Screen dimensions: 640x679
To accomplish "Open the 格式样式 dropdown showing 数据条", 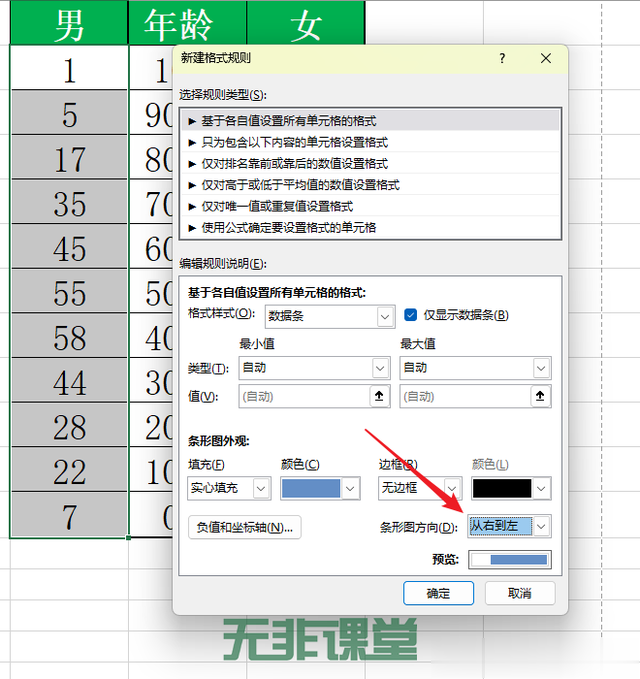I will pos(330,317).
